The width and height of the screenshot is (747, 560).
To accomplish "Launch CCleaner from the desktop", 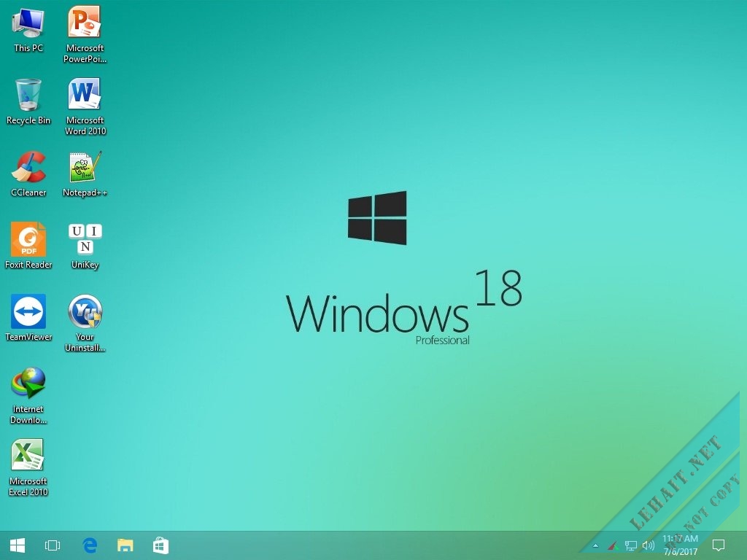I will [28, 169].
